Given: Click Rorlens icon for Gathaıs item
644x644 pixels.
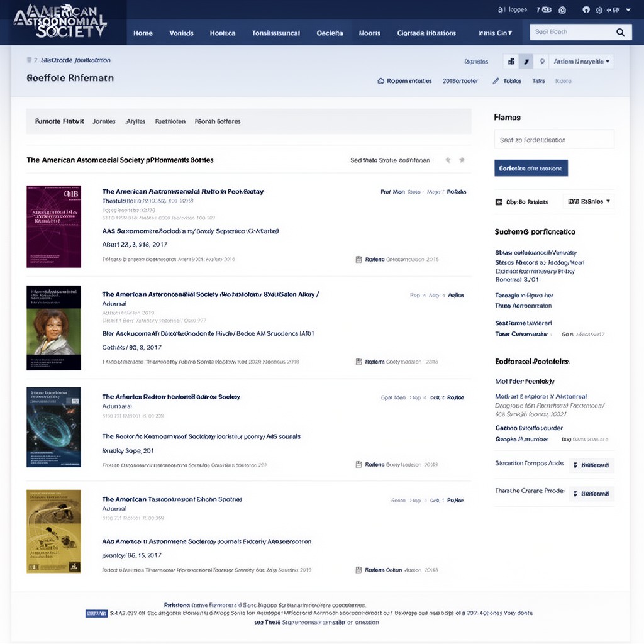Looking at the screenshot, I should (x=358, y=362).
